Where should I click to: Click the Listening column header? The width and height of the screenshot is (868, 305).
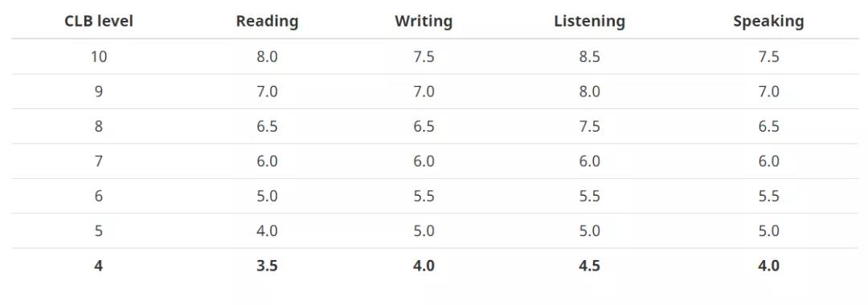pos(590,22)
